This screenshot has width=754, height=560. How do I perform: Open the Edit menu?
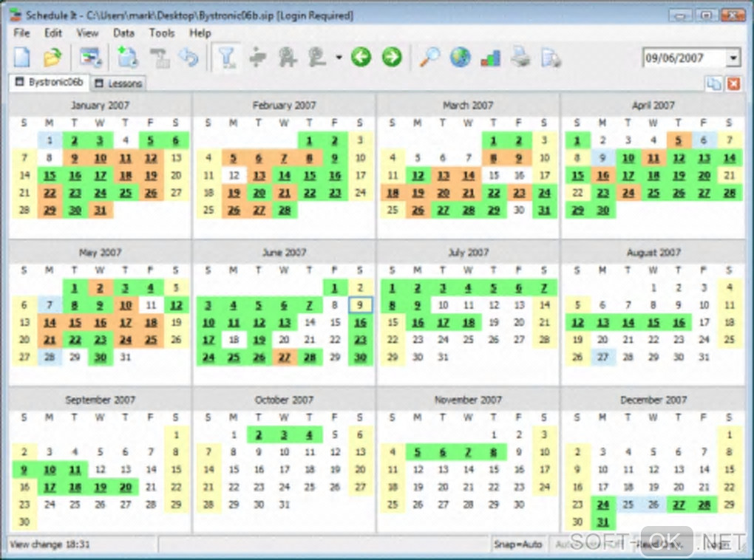tap(53, 33)
